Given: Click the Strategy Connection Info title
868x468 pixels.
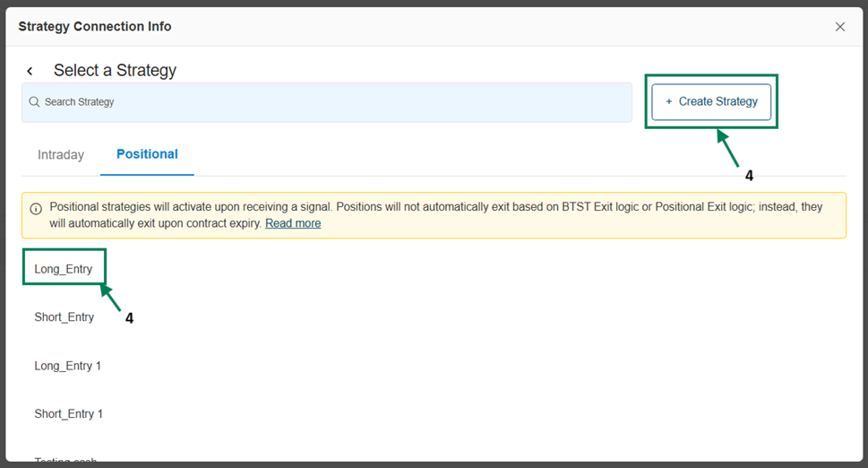Looking at the screenshot, I should 95,27.
